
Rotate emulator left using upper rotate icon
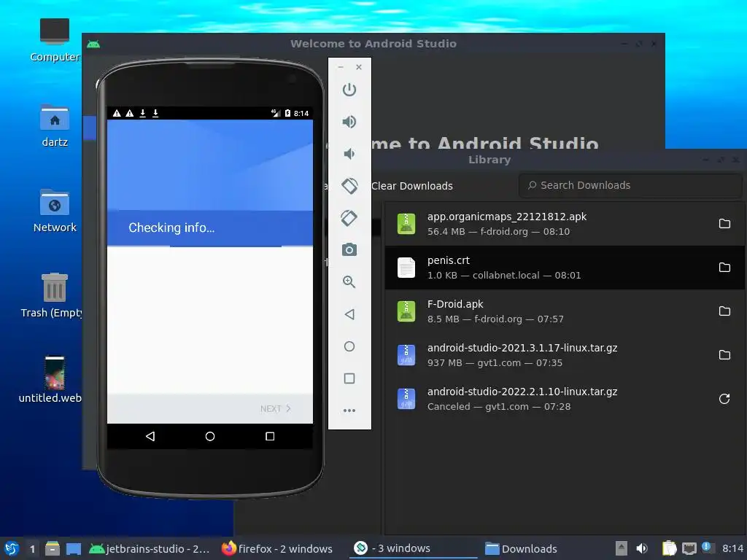pyautogui.click(x=349, y=186)
